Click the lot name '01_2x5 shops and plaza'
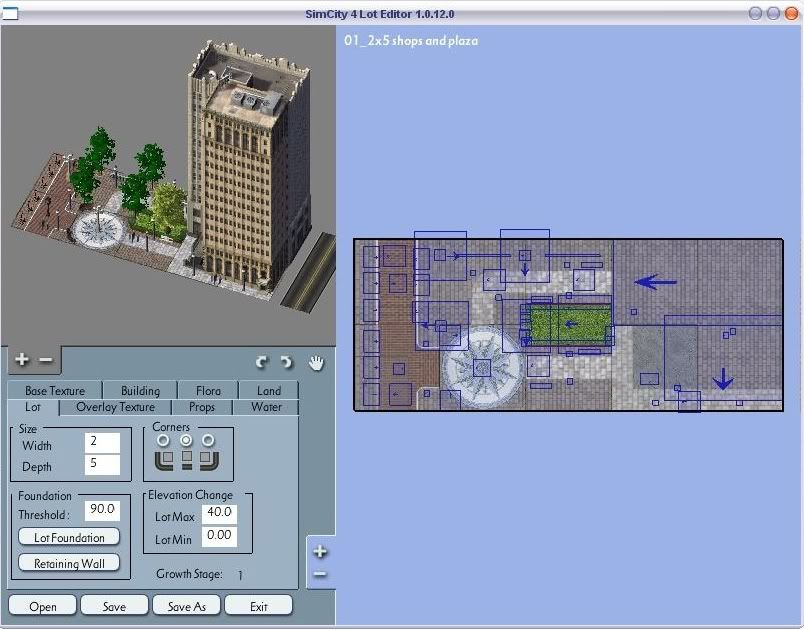The height and width of the screenshot is (630, 804). tap(411, 40)
